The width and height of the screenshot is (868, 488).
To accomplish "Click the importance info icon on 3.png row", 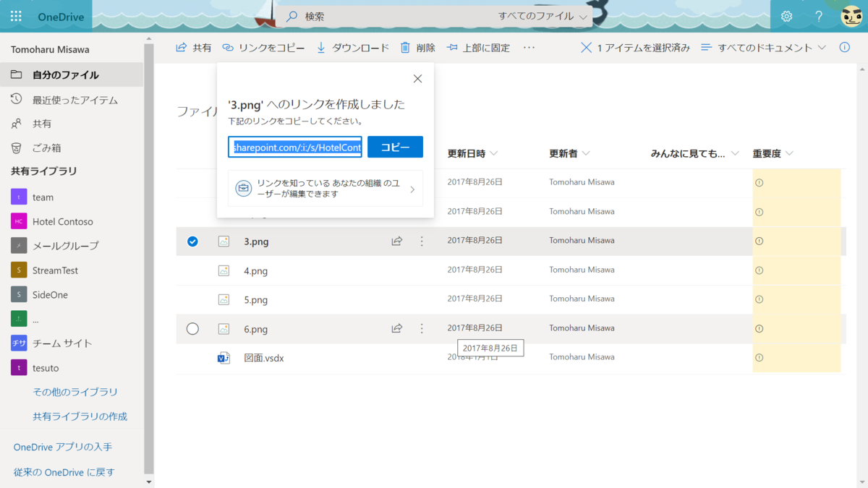I will click(759, 241).
